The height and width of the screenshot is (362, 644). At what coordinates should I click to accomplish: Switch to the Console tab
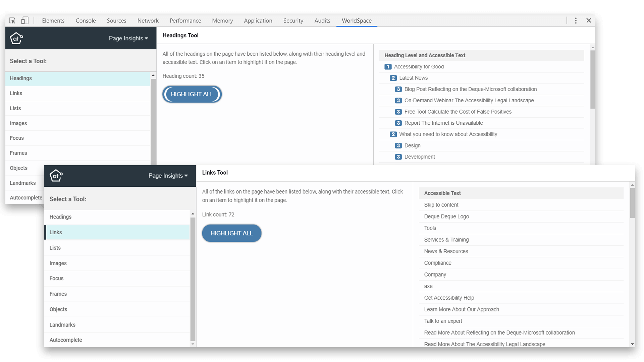point(86,21)
